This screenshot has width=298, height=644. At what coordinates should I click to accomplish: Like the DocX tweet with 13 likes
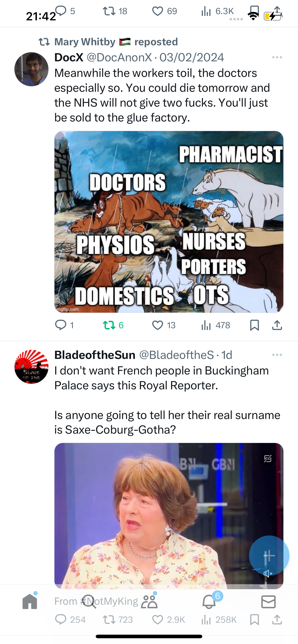(164, 325)
